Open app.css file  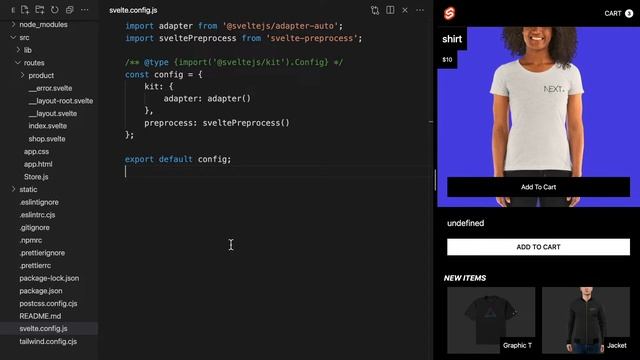(36, 151)
